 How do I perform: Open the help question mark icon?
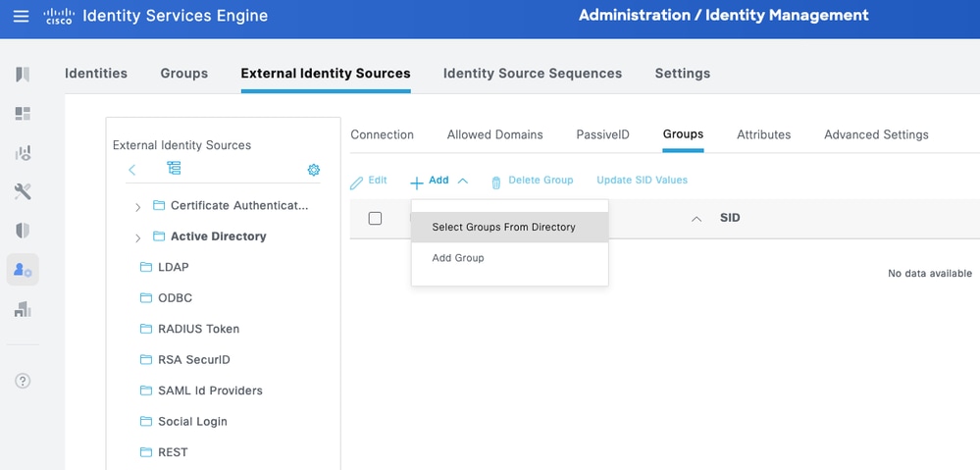pos(23,381)
